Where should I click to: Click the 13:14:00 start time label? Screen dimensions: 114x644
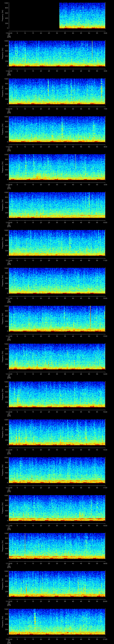pyautogui.click(x=9, y=412)
